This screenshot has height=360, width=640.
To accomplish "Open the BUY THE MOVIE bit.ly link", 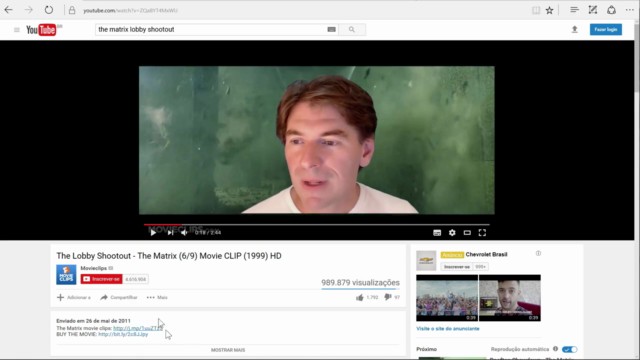I will point(123,334).
